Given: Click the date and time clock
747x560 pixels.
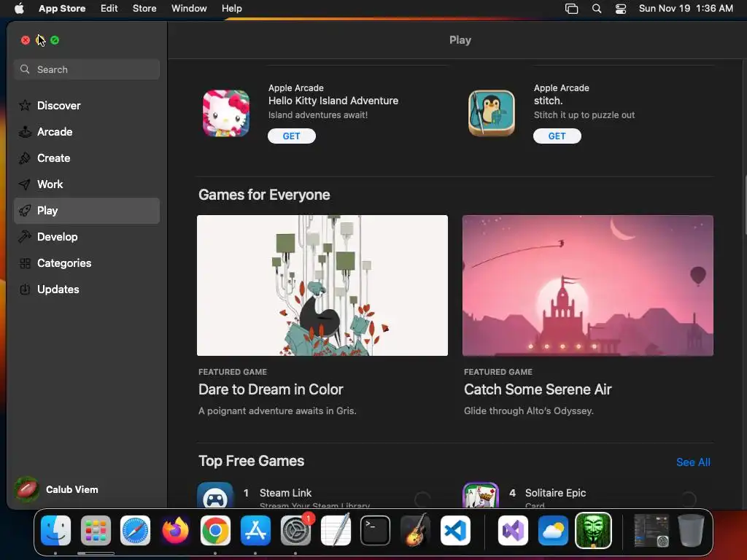Looking at the screenshot, I should pos(686,9).
